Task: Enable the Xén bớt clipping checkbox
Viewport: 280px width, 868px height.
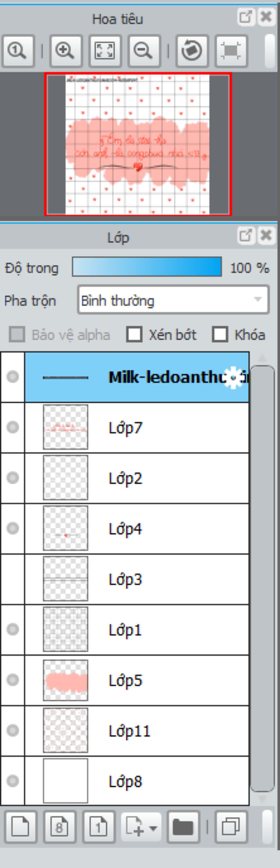Action: (134, 335)
